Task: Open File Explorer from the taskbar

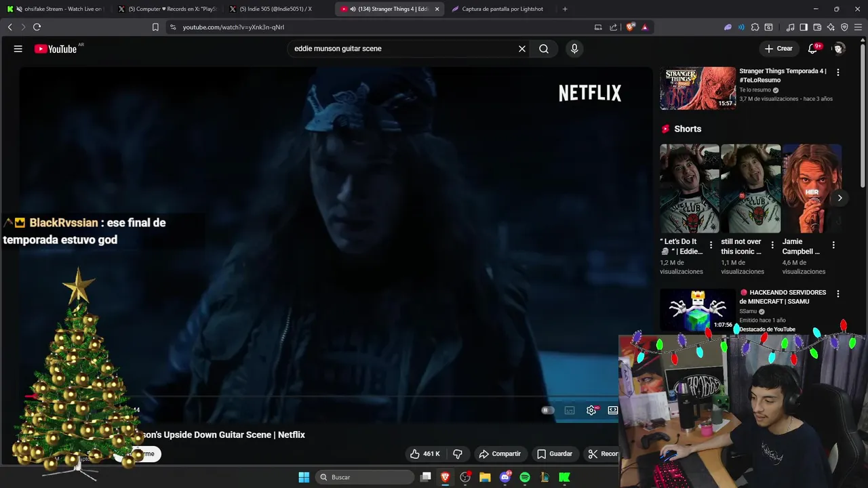Action: (x=485, y=477)
